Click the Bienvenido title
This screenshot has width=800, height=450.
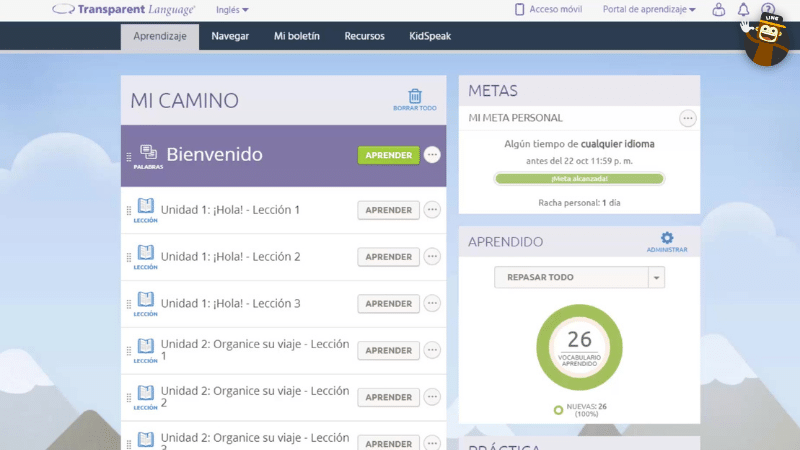(214, 154)
